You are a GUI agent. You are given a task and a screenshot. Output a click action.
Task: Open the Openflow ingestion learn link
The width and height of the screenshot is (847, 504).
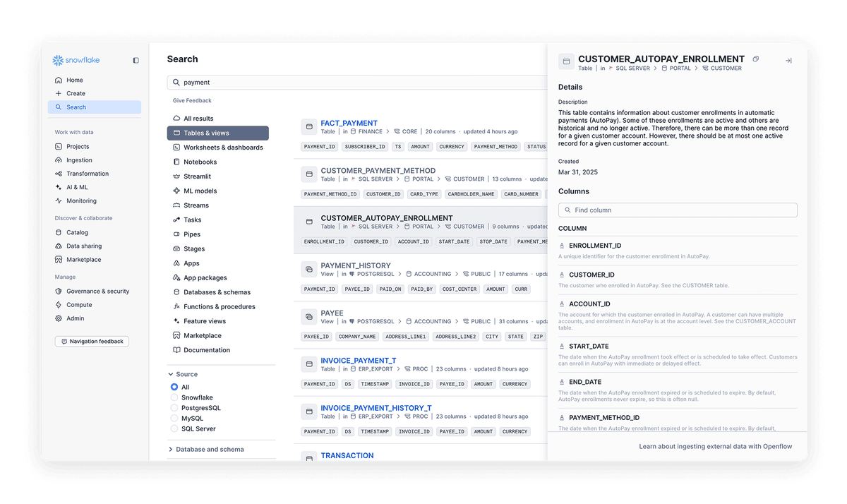715,446
